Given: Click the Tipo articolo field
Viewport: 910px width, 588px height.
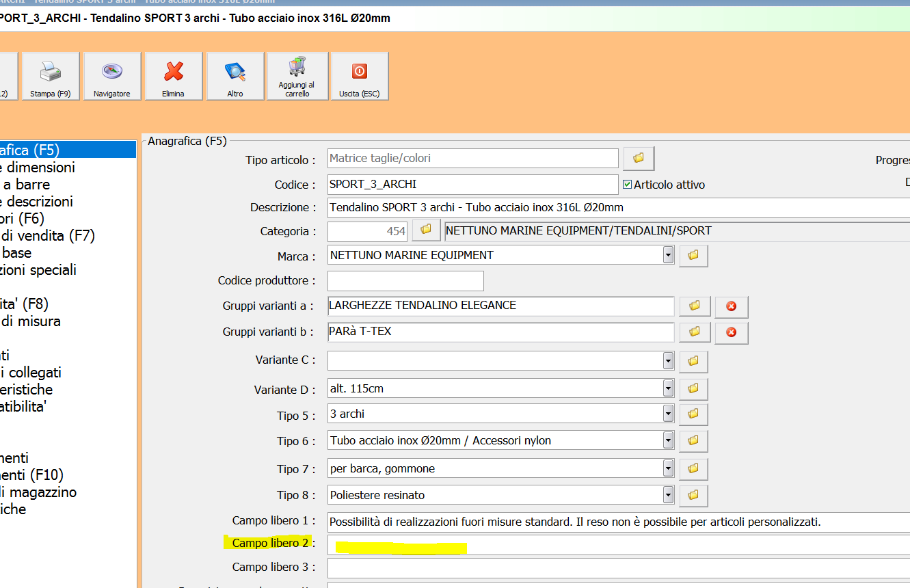Looking at the screenshot, I should tap(472, 158).
